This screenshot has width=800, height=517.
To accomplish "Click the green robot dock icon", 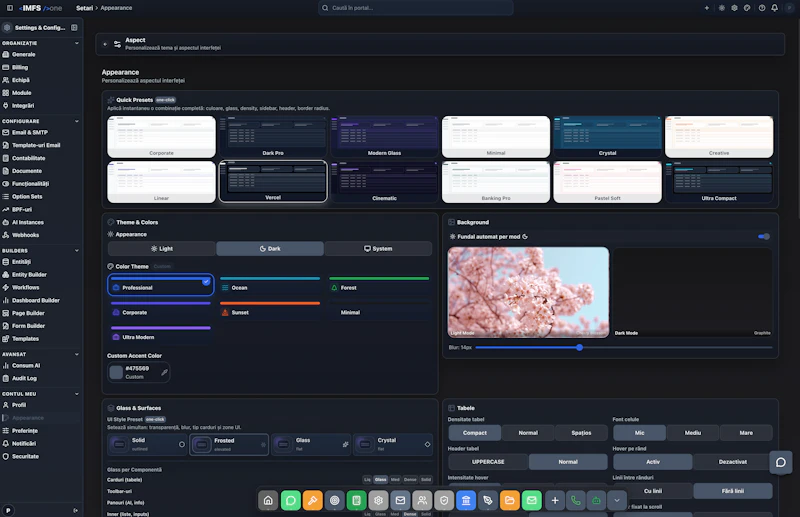I will 596,501.
